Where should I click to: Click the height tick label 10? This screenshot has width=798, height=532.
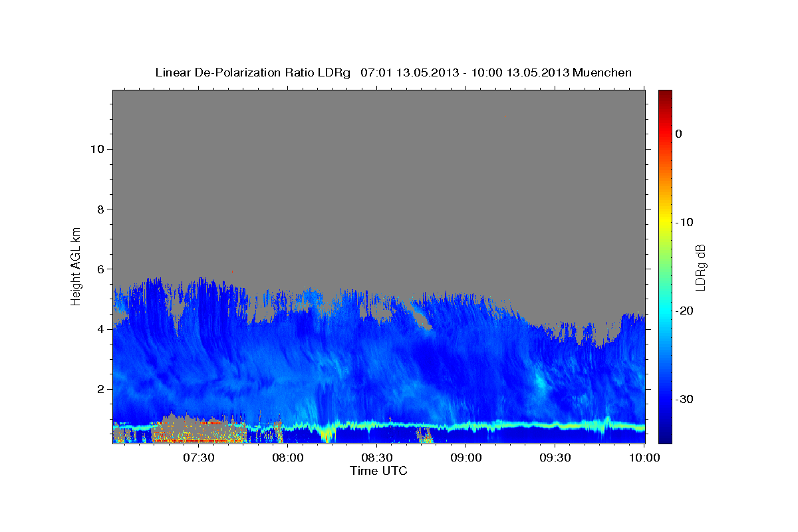[x=97, y=149]
